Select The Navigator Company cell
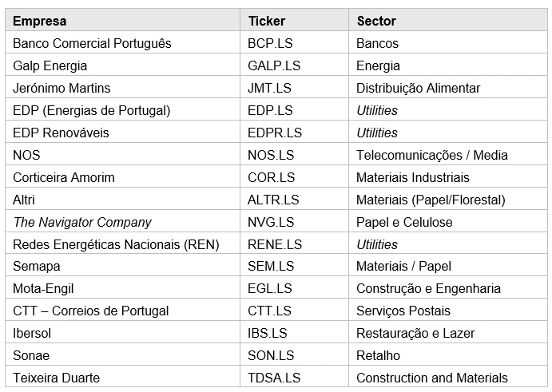Screen dimensions: 552x392 (x=122, y=222)
